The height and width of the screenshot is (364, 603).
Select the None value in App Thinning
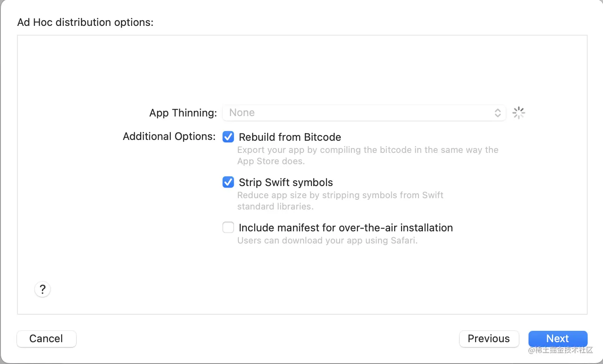[242, 113]
